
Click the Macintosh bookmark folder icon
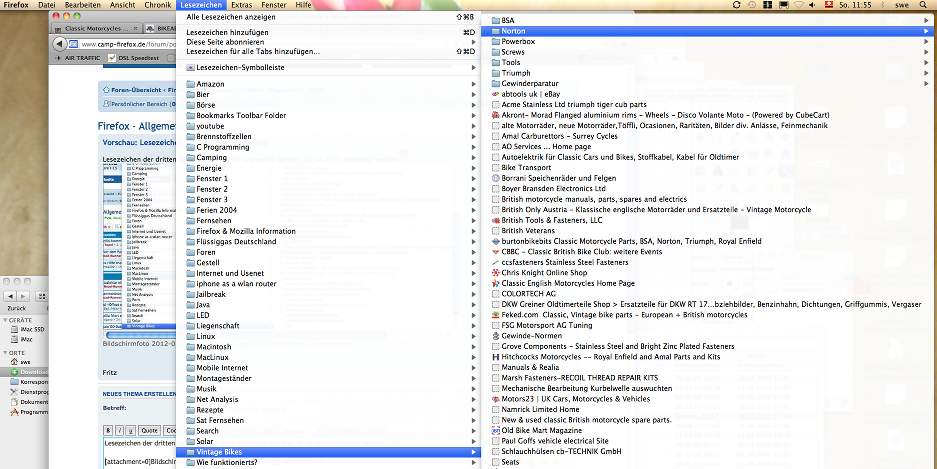(190, 347)
